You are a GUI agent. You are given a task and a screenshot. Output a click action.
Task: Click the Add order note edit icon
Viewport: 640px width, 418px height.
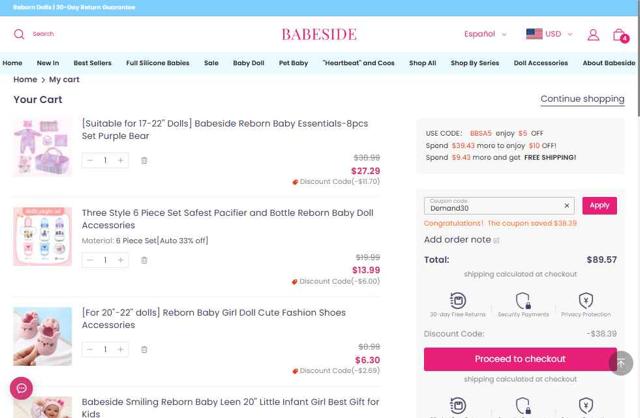tap(496, 240)
